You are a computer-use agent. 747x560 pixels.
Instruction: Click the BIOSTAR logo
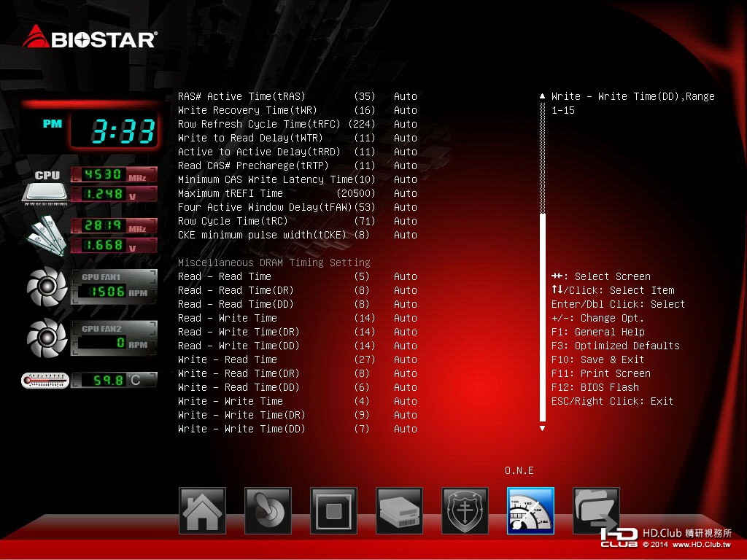coord(90,38)
